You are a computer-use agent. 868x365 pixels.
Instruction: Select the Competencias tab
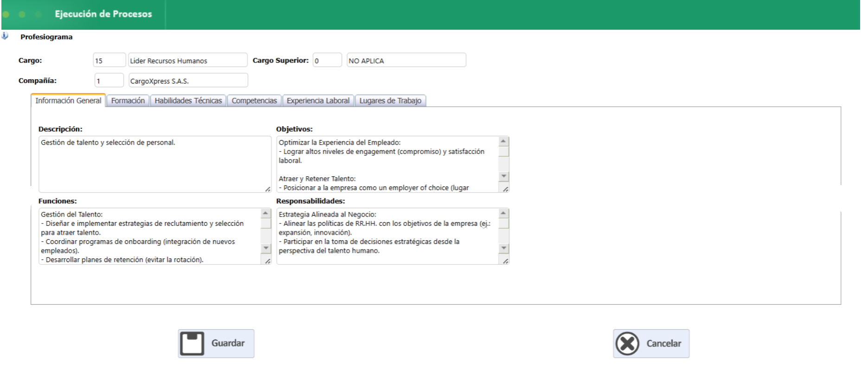(254, 101)
